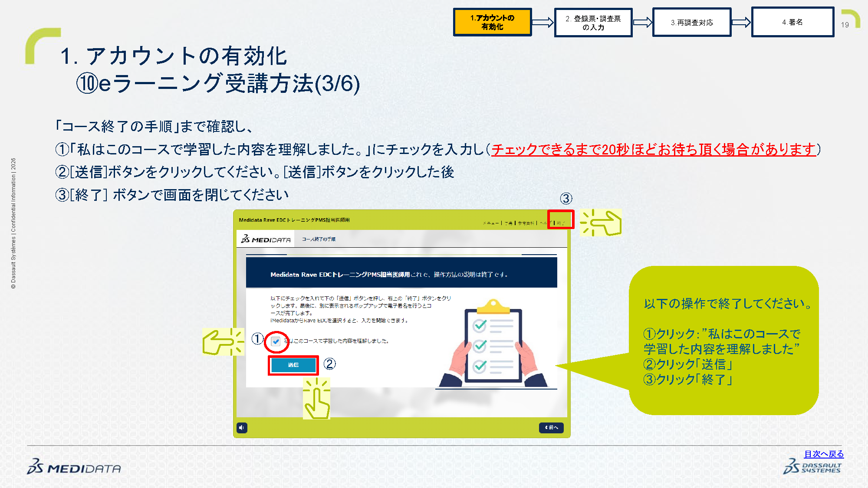The width and height of the screenshot is (868, 488).
Task: Click the Medidata Rave EDCトレーニングPMS担当医師用 header title
Action: click(294, 220)
